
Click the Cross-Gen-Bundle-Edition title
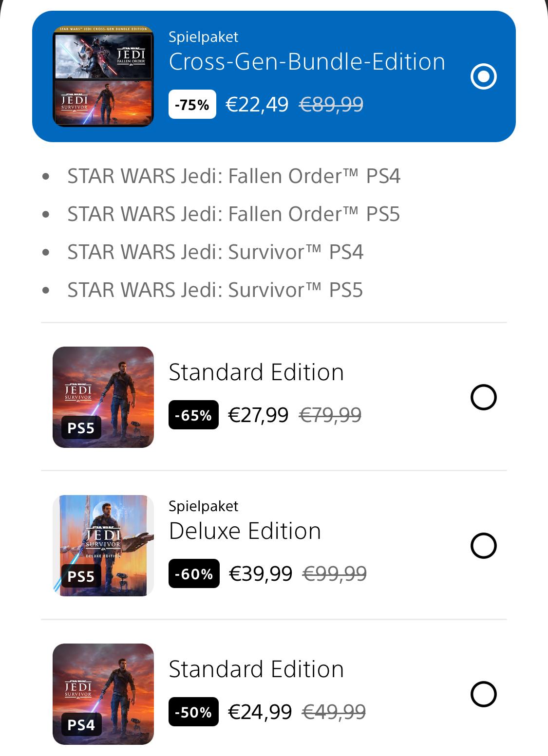click(307, 62)
